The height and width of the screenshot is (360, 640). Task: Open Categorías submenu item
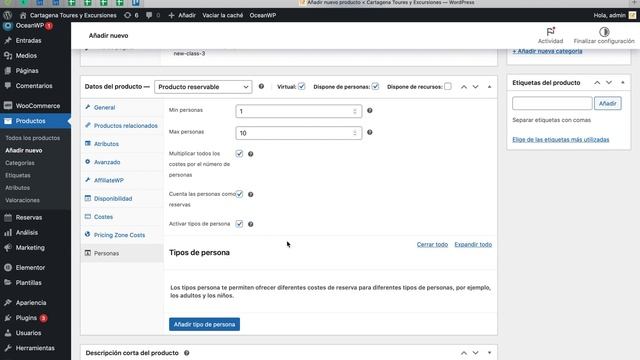click(x=20, y=163)
